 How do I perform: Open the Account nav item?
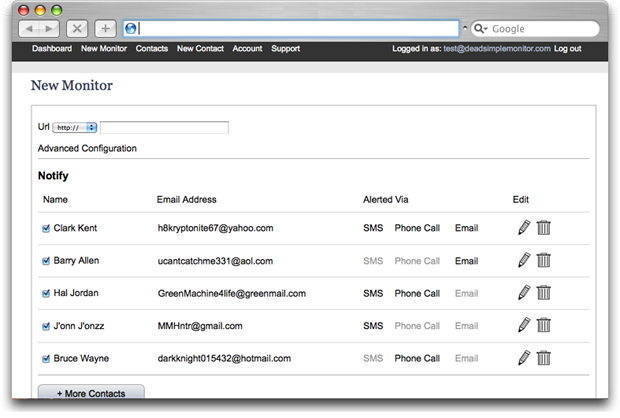click(247, 49)
